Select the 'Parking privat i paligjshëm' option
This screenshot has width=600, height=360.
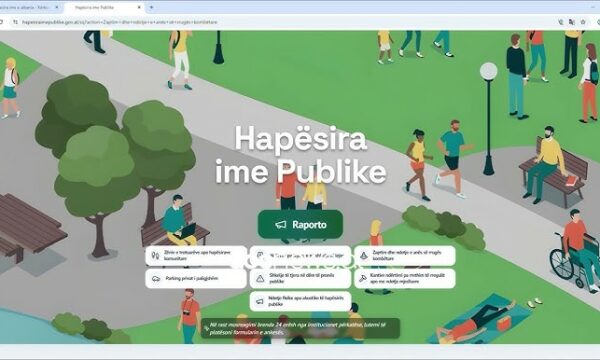196,279
